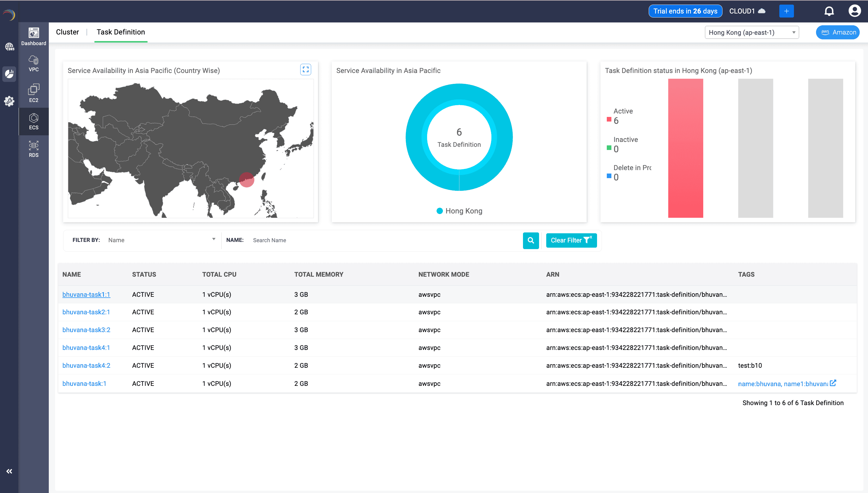The image size is (868, 493).
Task: Click the blue Delete in Progress swatch
Action: click(x=609, y=176)
